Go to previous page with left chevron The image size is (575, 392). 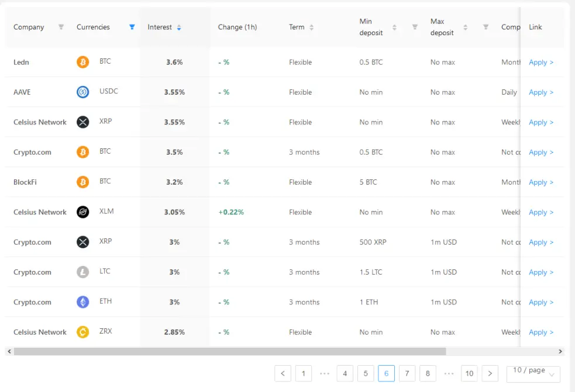pos(283,374)
